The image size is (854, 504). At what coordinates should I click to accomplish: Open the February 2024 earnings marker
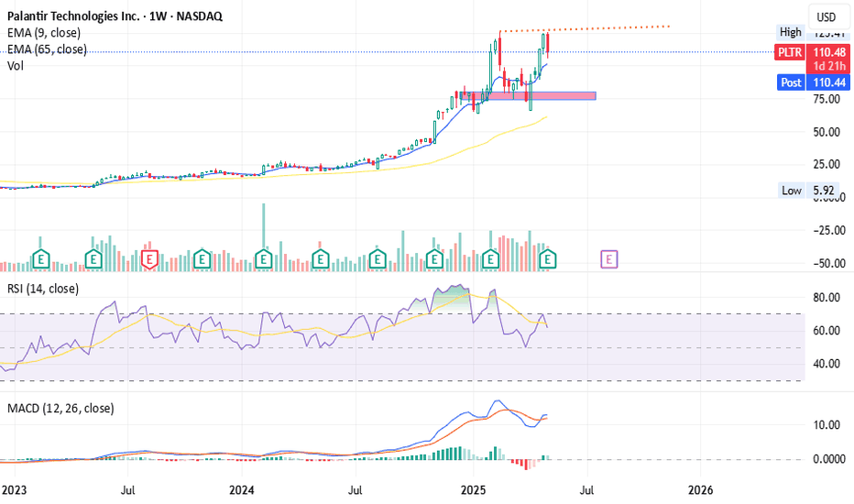[x=264, y=259]
